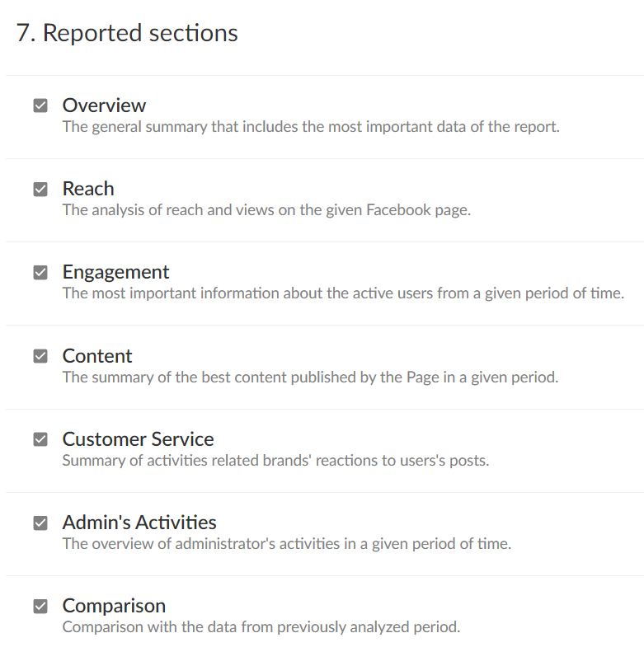This screenshot has height=647, width=644.
Task: Click the '7. Reported sections' heading
Action: click(x=127, y=33)
